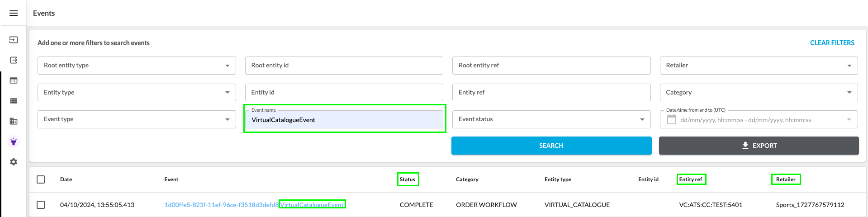868x217 pixels.
Task: Click the CLEAR FILTERS link
Action: [832, 43]
